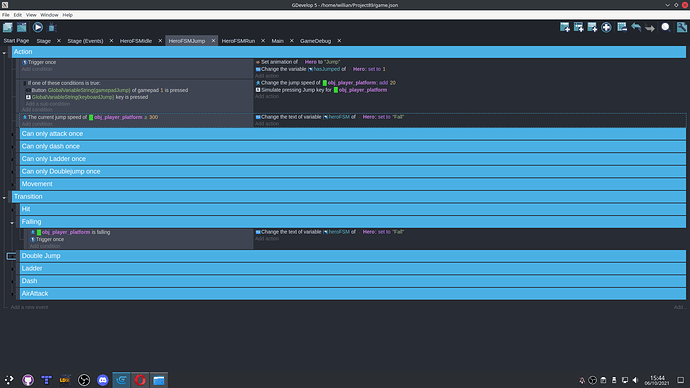The image size is (690, 388).
Task: Open GitHub Desktop from taskbar
Action: tap(28, 380)
